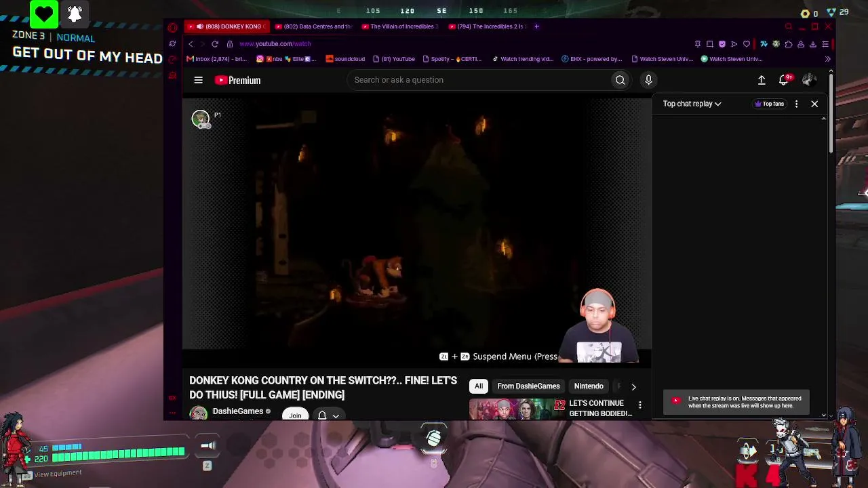The image size is (868, 488).
Task: Switch to the Donkey Kong tab
Action: 227,26
